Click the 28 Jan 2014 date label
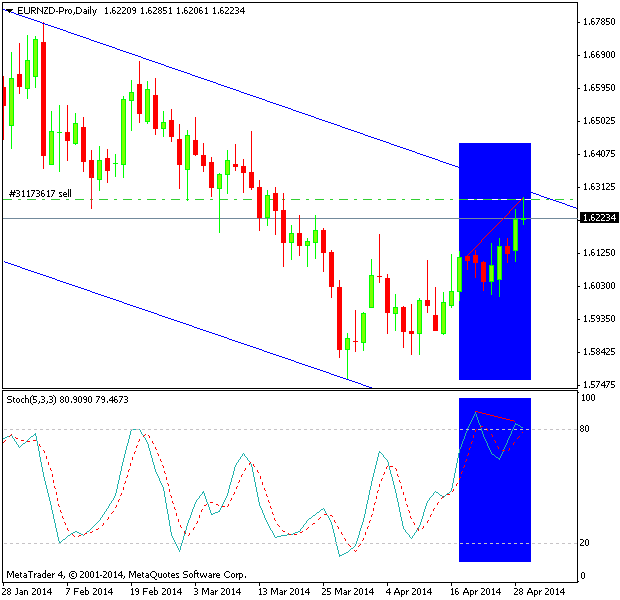 click(x=27, y=592)
